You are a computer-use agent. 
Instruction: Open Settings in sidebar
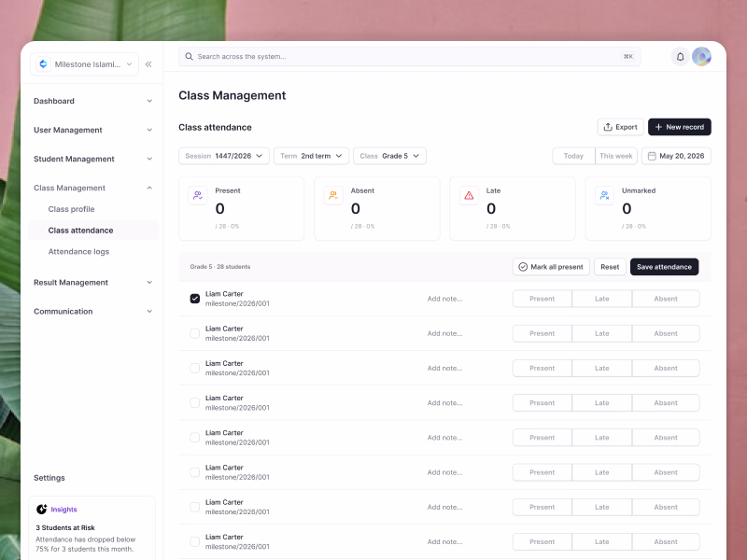49,478
